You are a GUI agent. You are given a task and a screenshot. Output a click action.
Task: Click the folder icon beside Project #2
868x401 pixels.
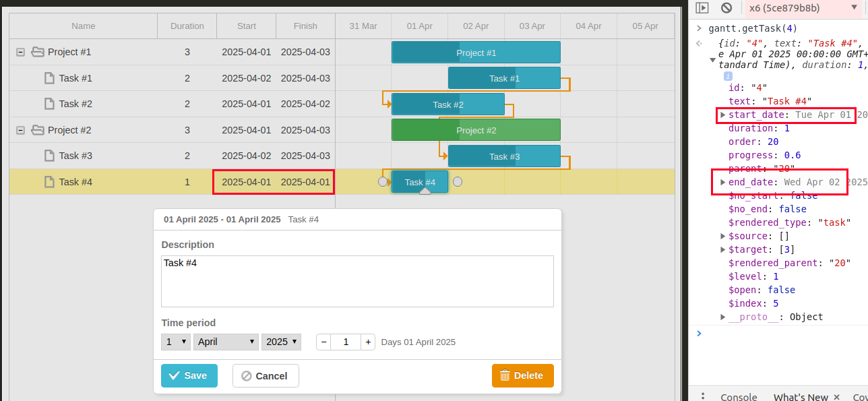click(x=37, y=129)
